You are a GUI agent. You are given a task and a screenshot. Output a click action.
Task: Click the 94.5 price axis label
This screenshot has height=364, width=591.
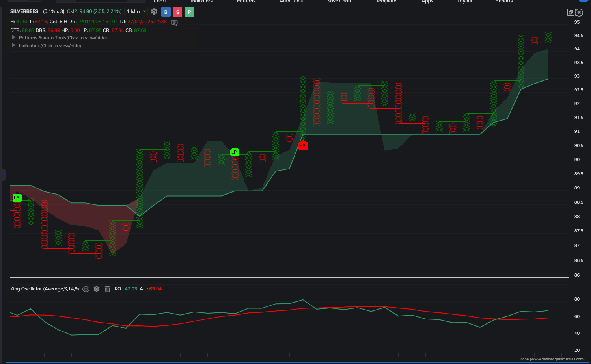click(x=579, y=35)
